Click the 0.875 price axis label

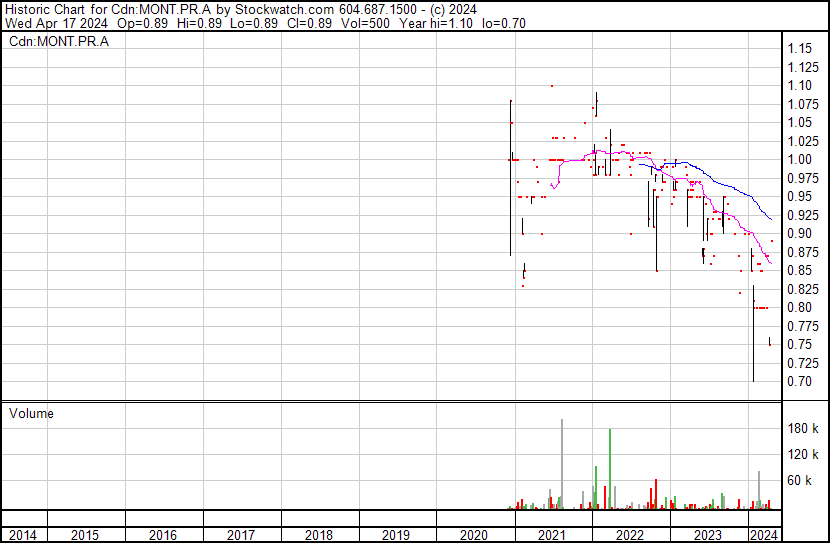[x=803, y=252]
